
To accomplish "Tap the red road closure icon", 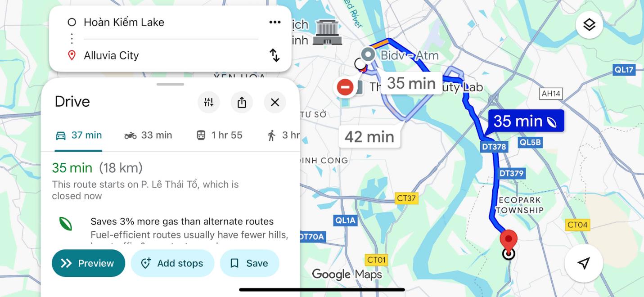I will click(x=345, y=87).
